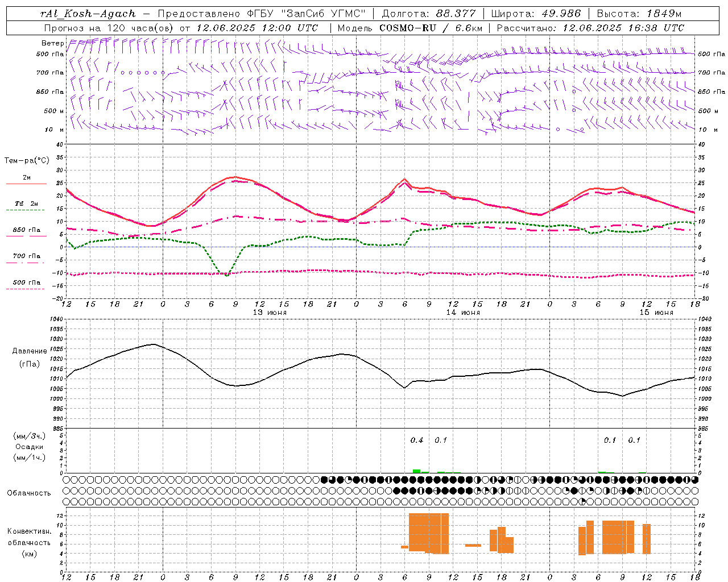This screenshot has height=582, width=728.
Task: Click the computed time 12.06.2025 16:38 UTC
Action: click(624, 28)
